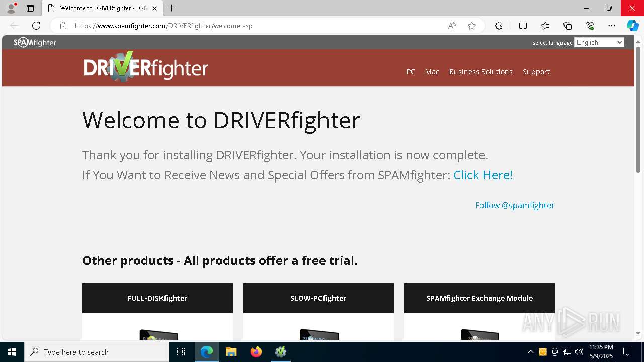Screen dimensions: 644x362
Task: Open File Explorer from the taskbar
Action: point(231,352)
